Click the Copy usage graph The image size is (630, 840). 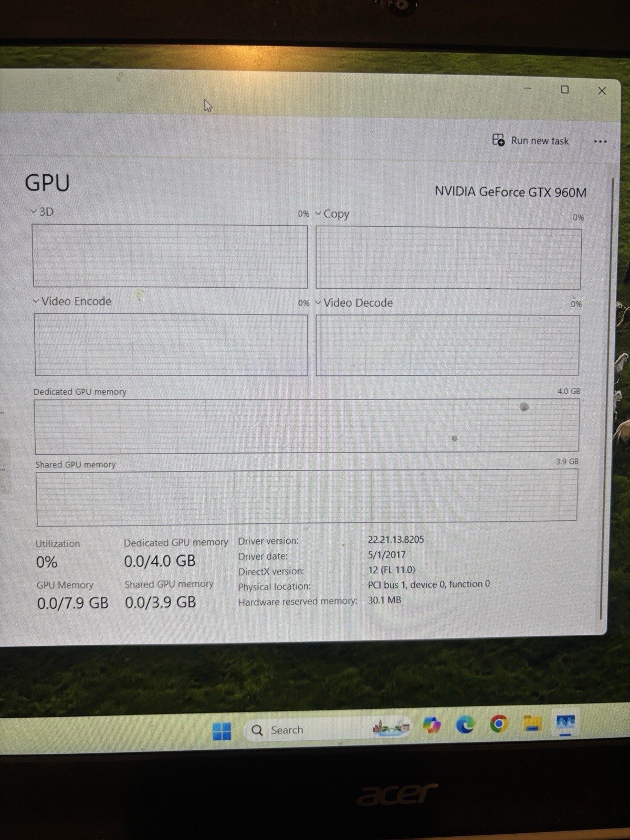[448, 258]
